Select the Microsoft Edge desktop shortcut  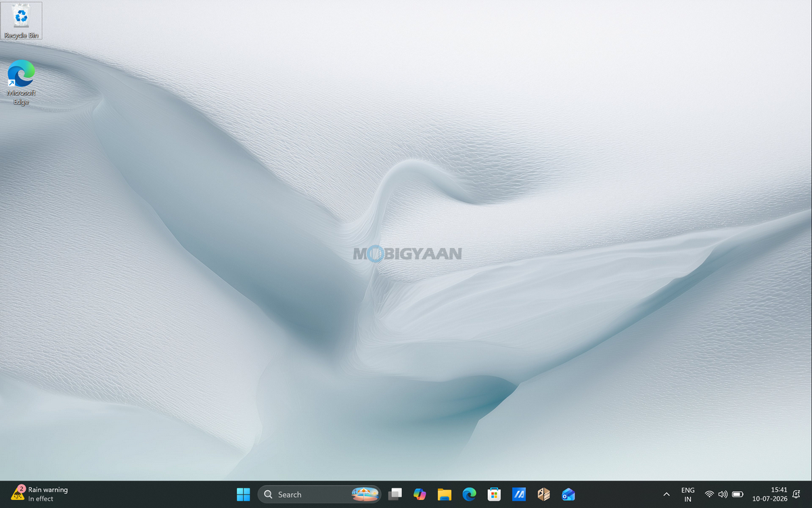point(21,83)
